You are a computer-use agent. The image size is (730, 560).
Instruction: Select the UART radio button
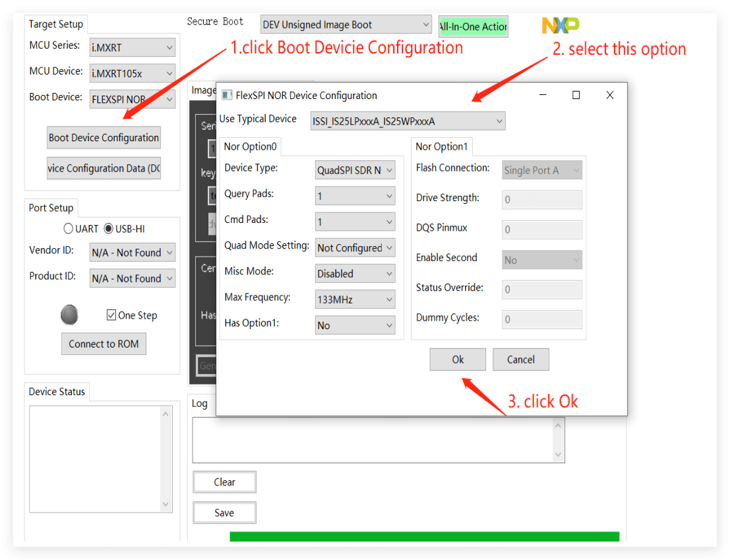pos(69,229)
